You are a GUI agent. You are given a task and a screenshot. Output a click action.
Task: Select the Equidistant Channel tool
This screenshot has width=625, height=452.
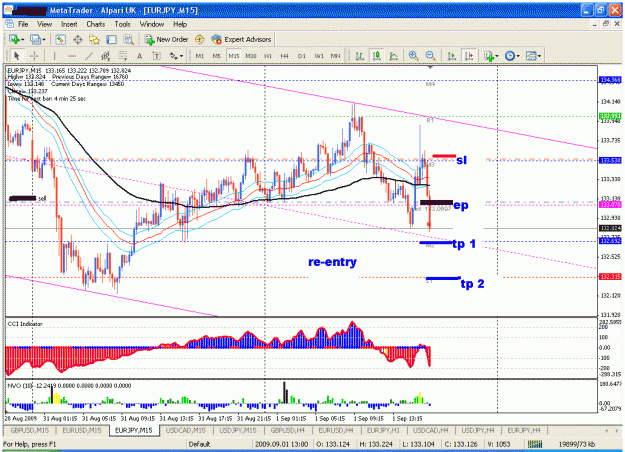(106, 56)
